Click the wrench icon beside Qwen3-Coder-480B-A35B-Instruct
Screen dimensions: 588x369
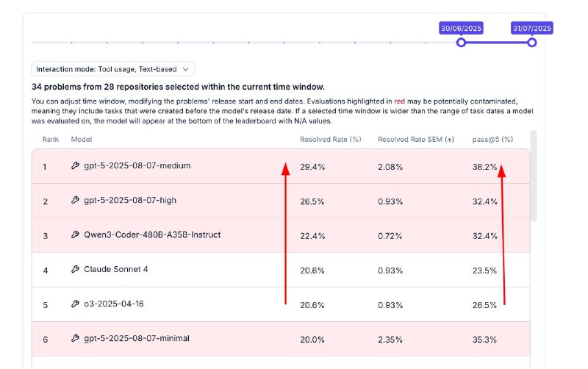(75, 235)
